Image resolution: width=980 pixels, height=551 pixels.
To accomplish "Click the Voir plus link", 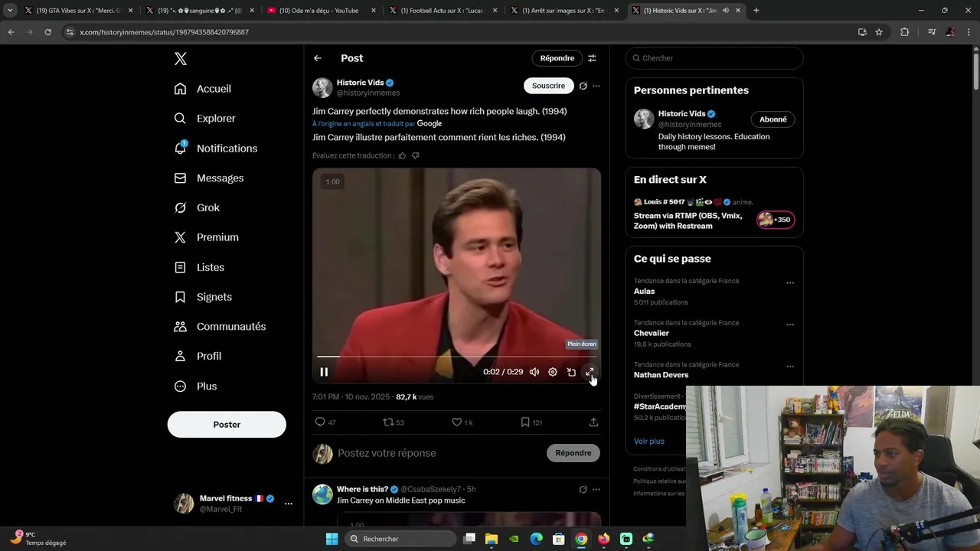I will point(648,441).
